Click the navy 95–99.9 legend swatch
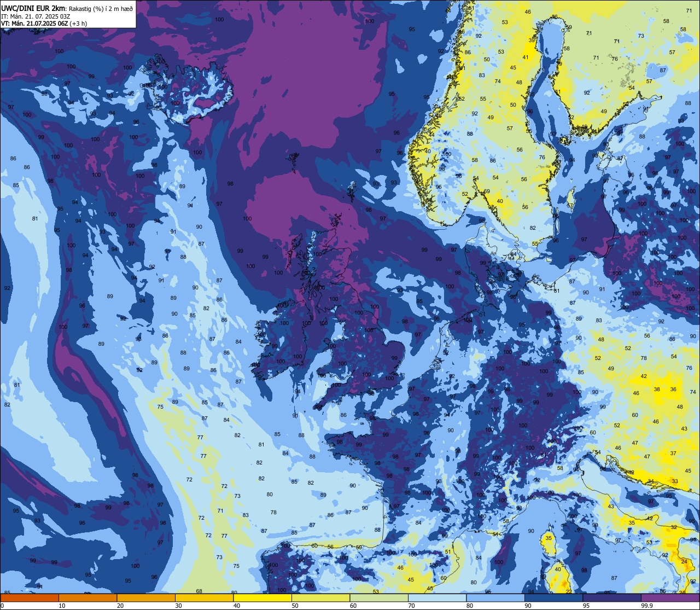Image resolution: width=700 pixels, height=610 pixels. click(611, 597)
